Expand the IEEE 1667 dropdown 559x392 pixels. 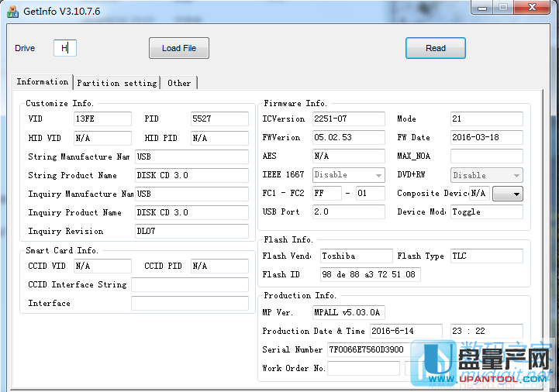(x=348, y=175)
